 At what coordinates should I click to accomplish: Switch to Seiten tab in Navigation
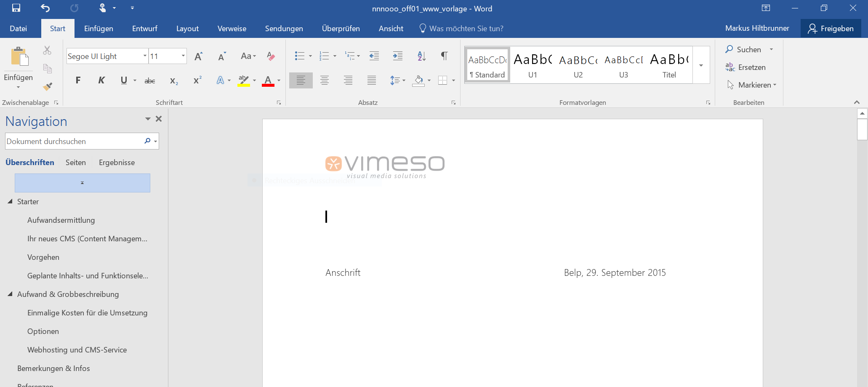click(76, 163)
